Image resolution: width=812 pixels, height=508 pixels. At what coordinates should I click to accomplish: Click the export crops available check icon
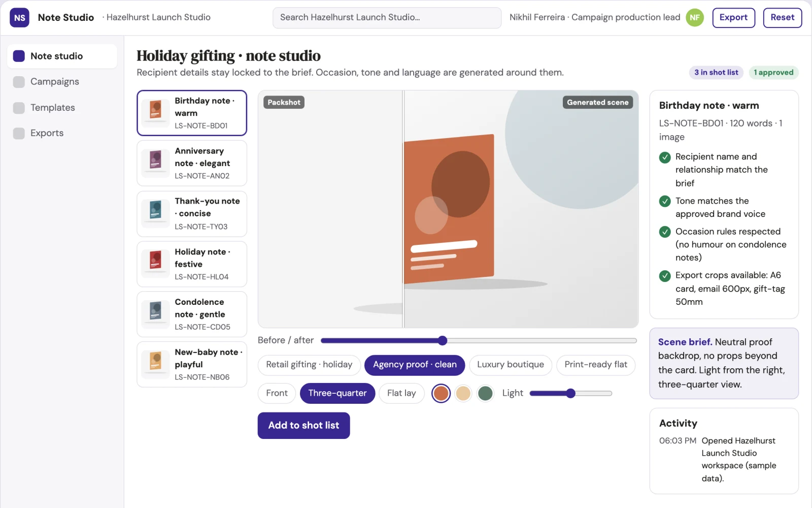click(665, 276)
